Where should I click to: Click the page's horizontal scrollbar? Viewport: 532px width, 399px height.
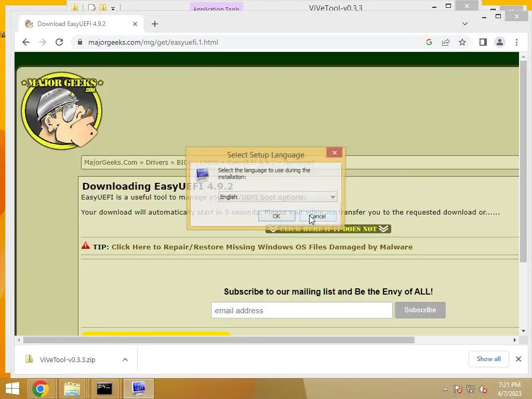(219, 340)
